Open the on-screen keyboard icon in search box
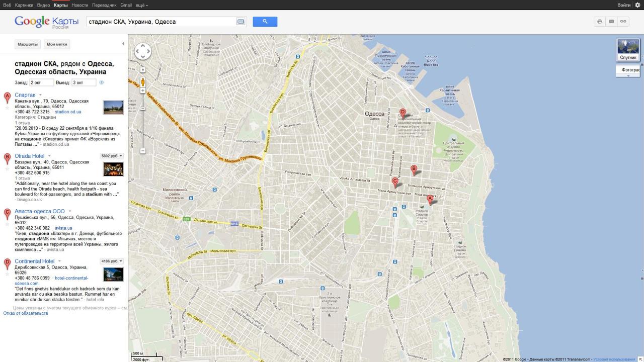This screenshot has width=644, height=362. tap(240, 22)
